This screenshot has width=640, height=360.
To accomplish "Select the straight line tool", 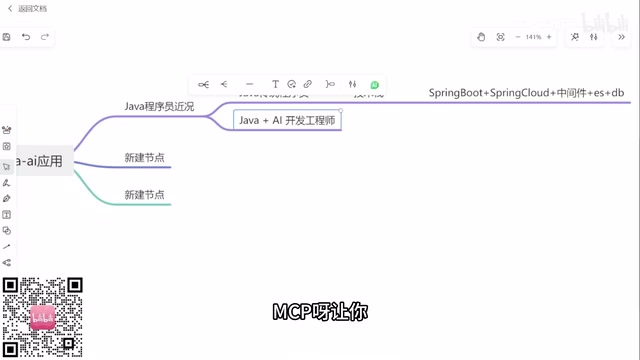I will (x=7, y=247).
